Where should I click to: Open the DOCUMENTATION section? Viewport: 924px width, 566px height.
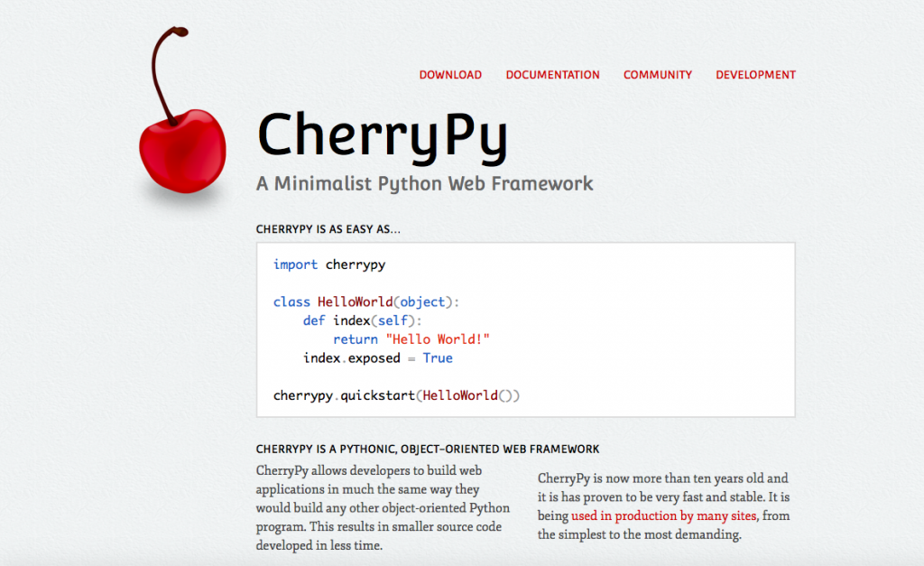[552, 75]
